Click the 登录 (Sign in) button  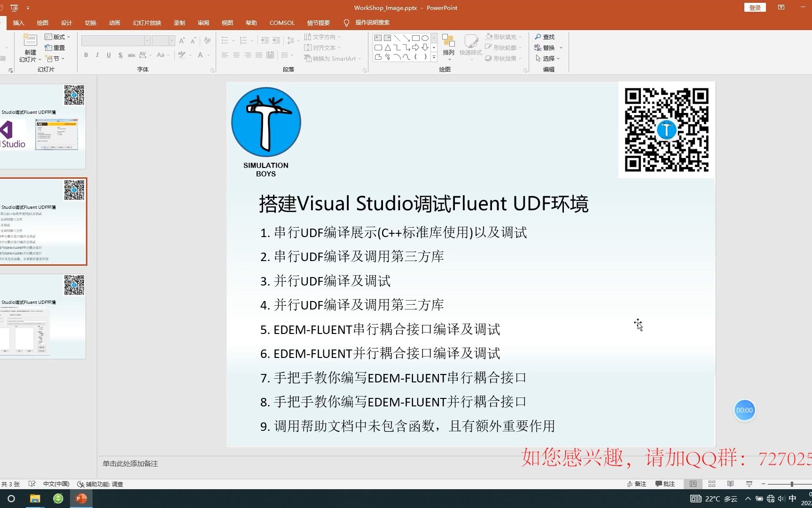click(x=754, y=7)
